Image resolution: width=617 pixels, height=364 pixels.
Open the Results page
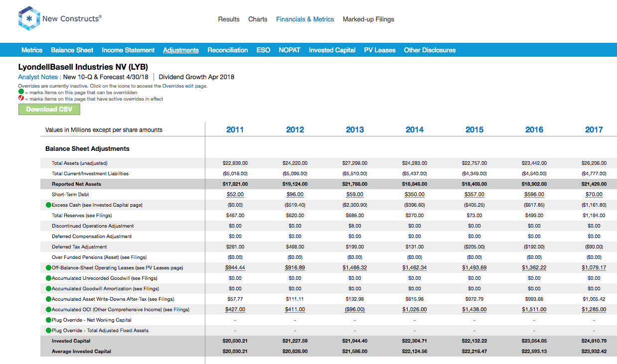click(x=229, y=19)
